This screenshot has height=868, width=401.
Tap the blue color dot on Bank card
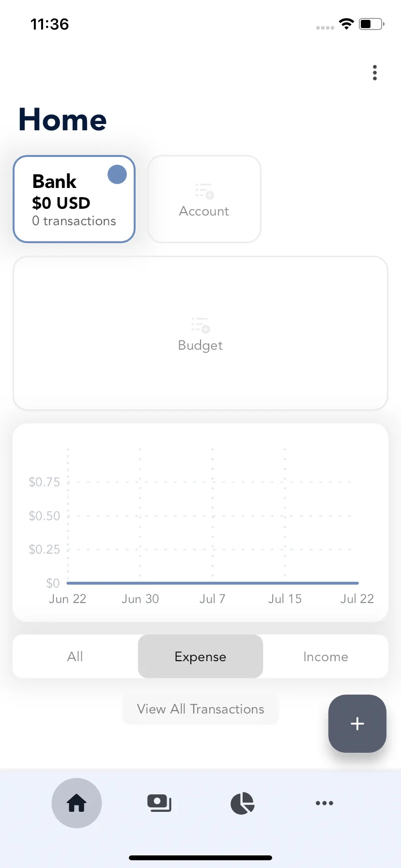117,175
